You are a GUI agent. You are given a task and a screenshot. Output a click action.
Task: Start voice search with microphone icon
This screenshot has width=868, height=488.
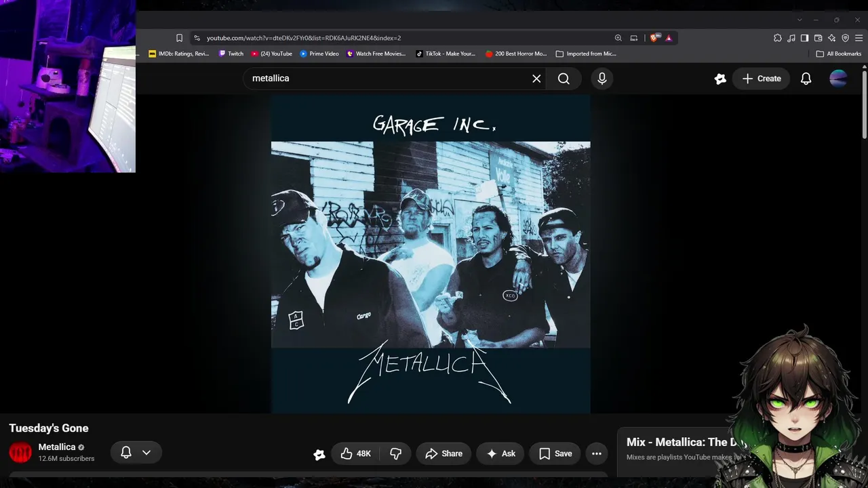[602, 79]
